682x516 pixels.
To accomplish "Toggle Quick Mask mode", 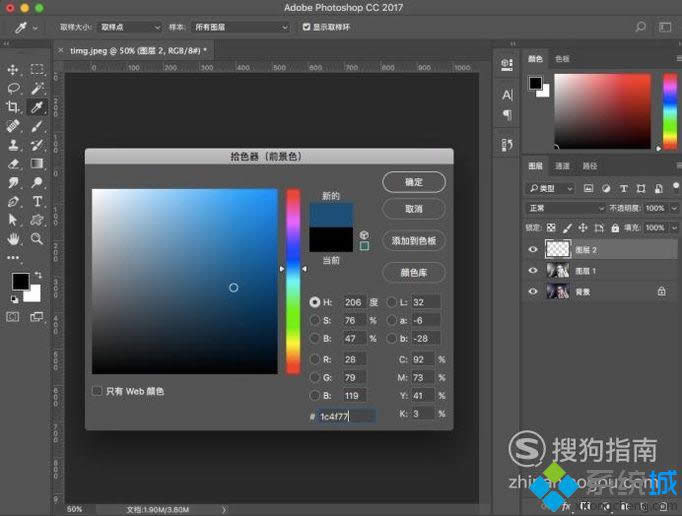I will [13, 317].
